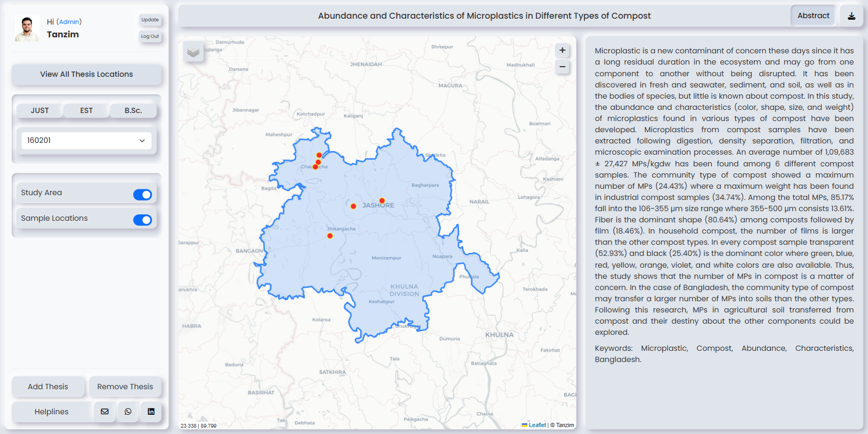The image size is (868, 434).
Task: Click the Abstract button
Action: [x=813, y=16]
